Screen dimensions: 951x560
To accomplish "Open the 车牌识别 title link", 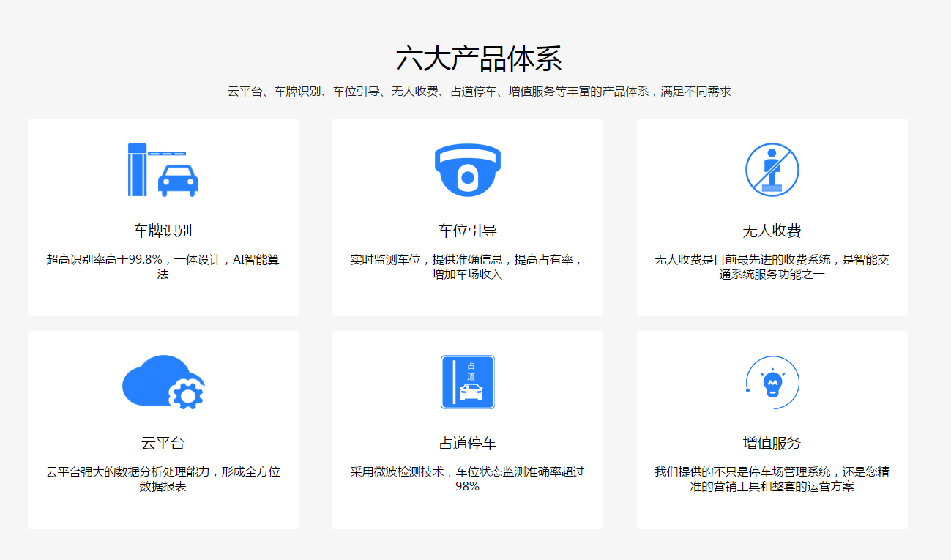I will 163,231.
